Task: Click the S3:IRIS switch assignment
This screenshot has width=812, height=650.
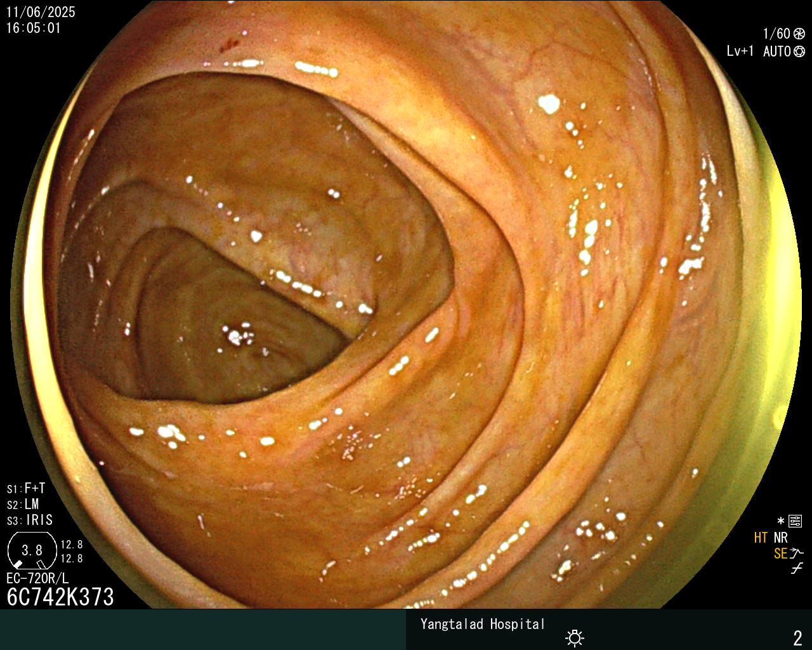Action: pos(30,520)
